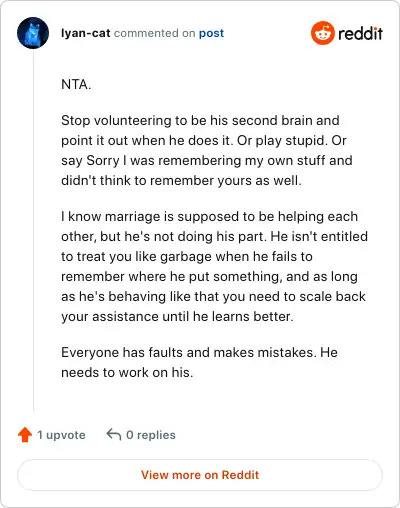400x508 pixels.
Task: Click the "Stop volunteering" paragraph's first line
Action: (x=200, y=120)
